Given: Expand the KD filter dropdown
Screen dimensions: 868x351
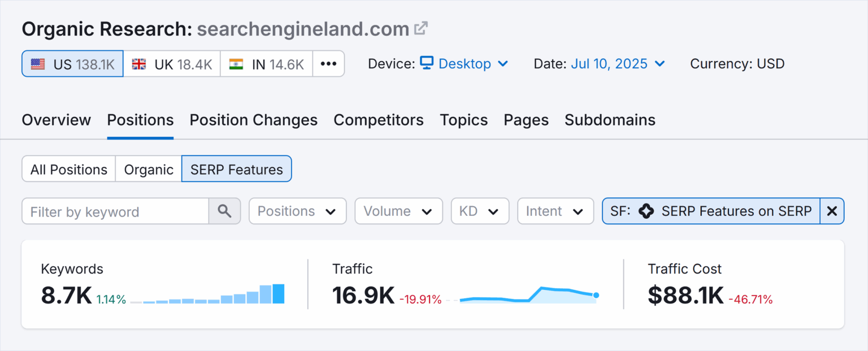Looking at the screenshot, I should [480, 211].
